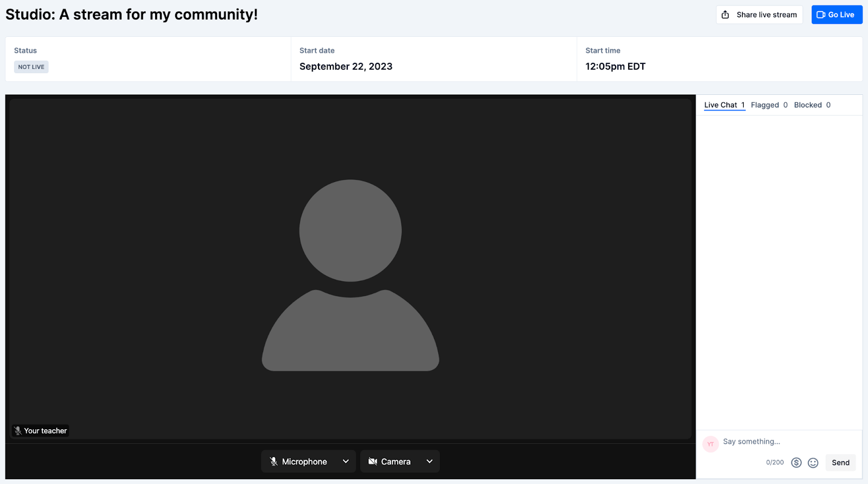
Task: Expand the Microphone device dropdown arrow
Action: click(x=346, y=462)
